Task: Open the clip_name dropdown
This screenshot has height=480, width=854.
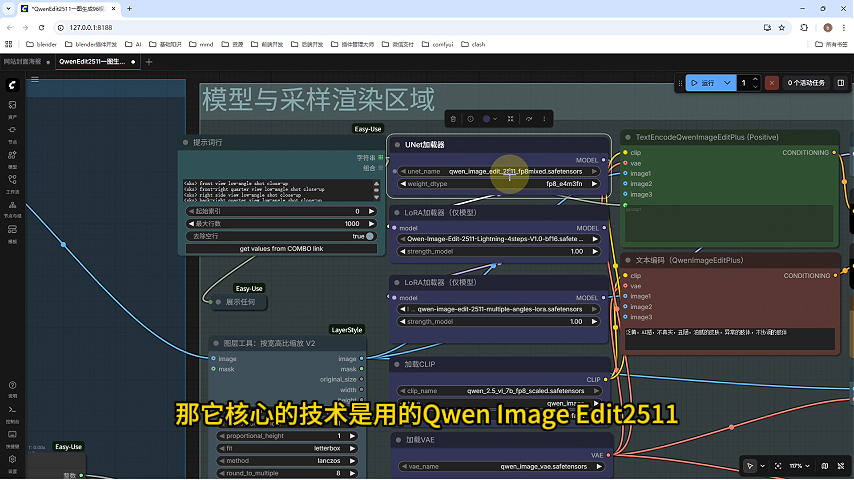Action: coord(498,391)
